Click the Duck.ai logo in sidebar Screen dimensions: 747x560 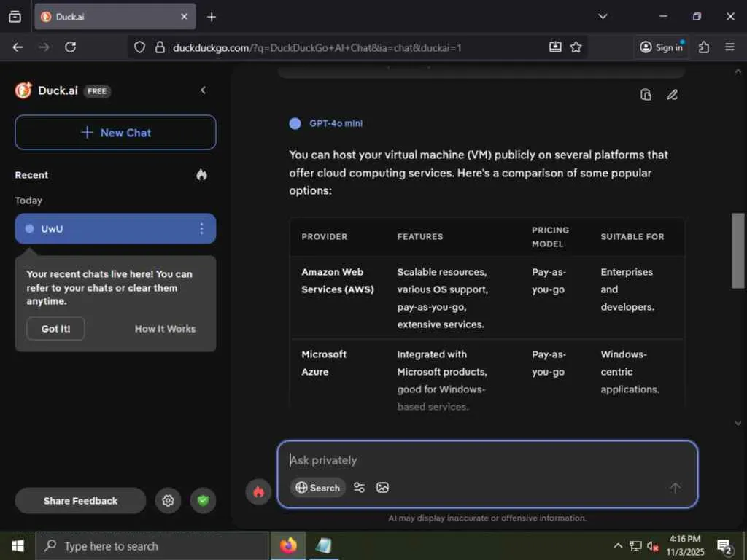23,90
